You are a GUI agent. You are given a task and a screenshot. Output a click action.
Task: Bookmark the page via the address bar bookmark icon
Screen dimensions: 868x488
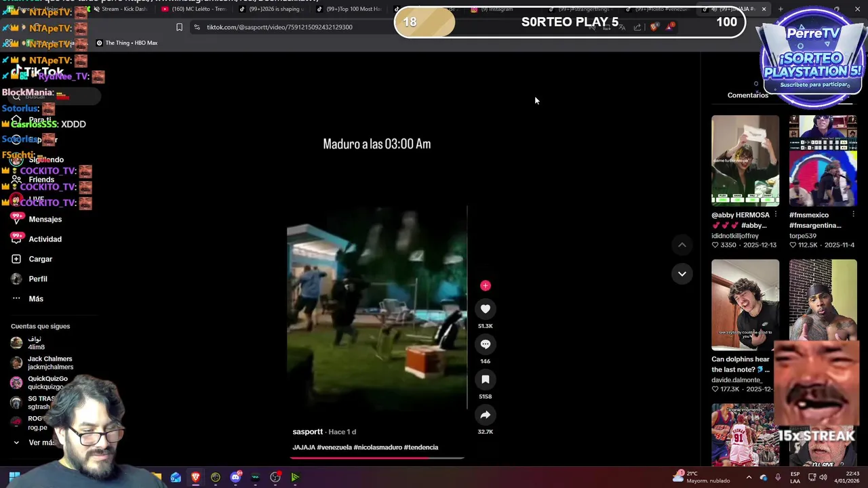point(179,27)
